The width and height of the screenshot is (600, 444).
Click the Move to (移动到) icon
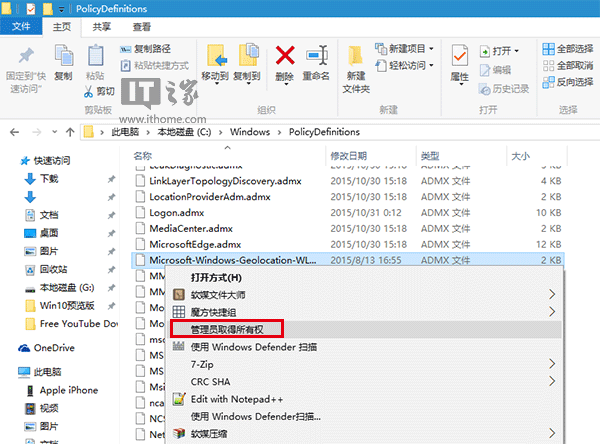pos(215,60)
